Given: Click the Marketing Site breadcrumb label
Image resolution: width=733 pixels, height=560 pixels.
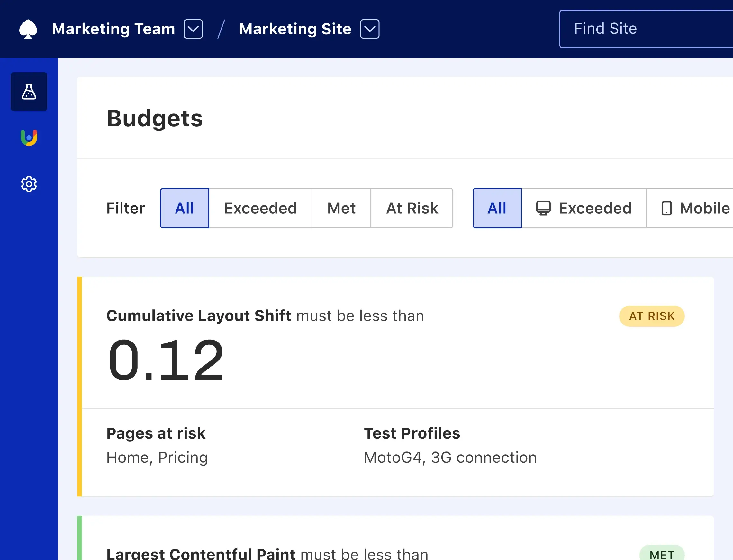Looking at the screenshot, I should click(295, 29).
